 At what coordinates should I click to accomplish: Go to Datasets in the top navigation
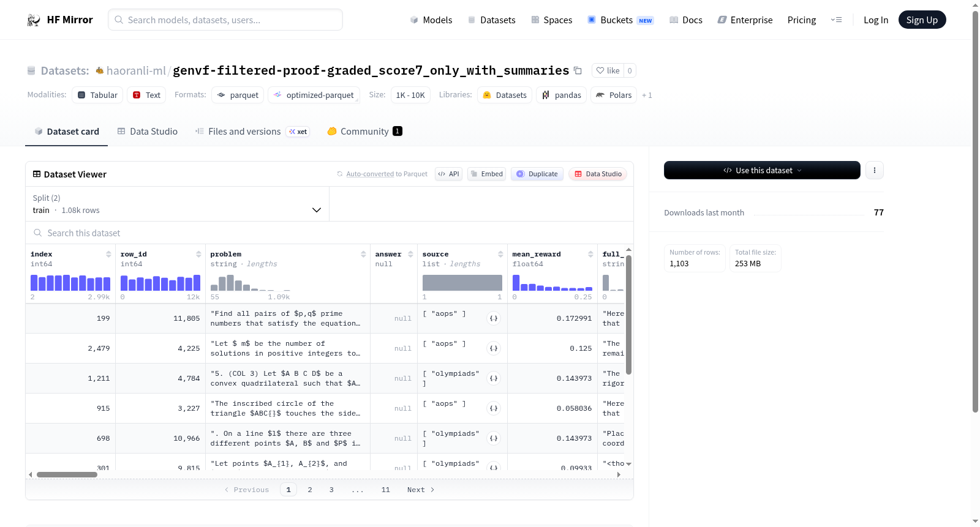pos(491,20)
